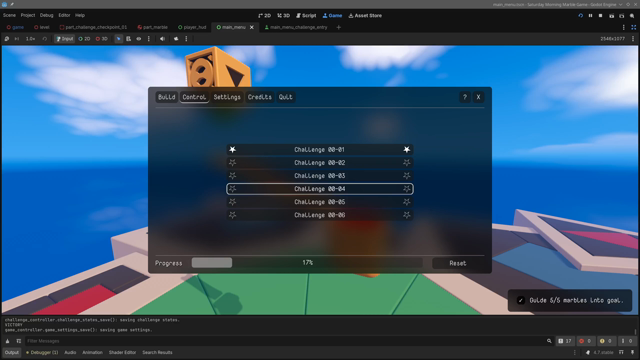Select the list select tool

(129, 39)
